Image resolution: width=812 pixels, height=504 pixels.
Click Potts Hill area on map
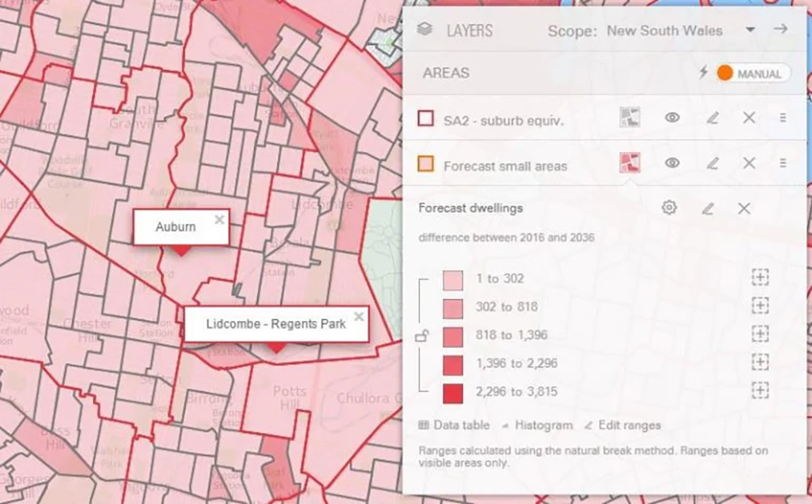pos(290,397)
